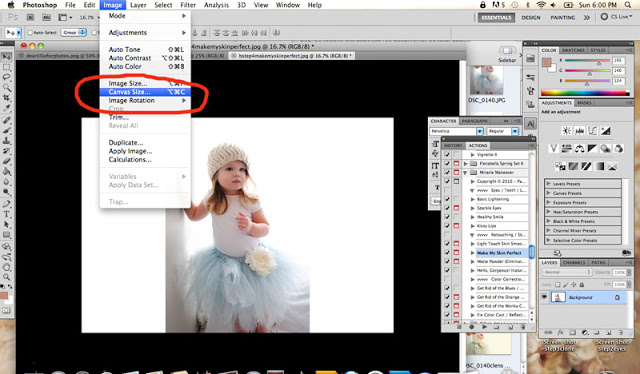
Task: Expand Black & White Presets list
Action: point(549,221)
